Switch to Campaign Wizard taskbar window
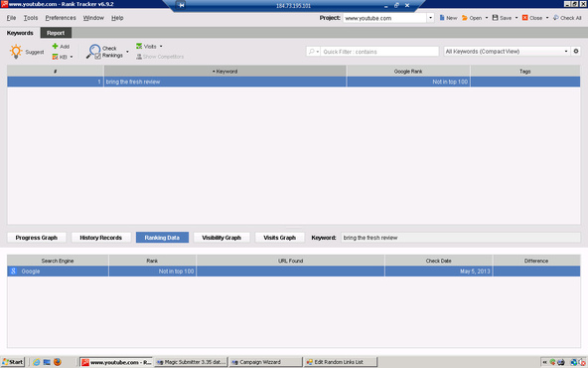The width and height of the screenshot is (588, 368). tap(265, 362)
